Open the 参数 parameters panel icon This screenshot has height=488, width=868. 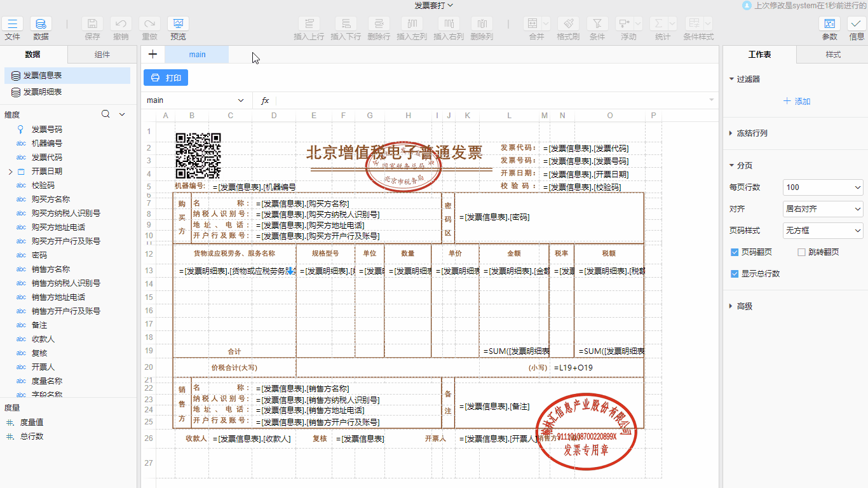click(829, 24)
